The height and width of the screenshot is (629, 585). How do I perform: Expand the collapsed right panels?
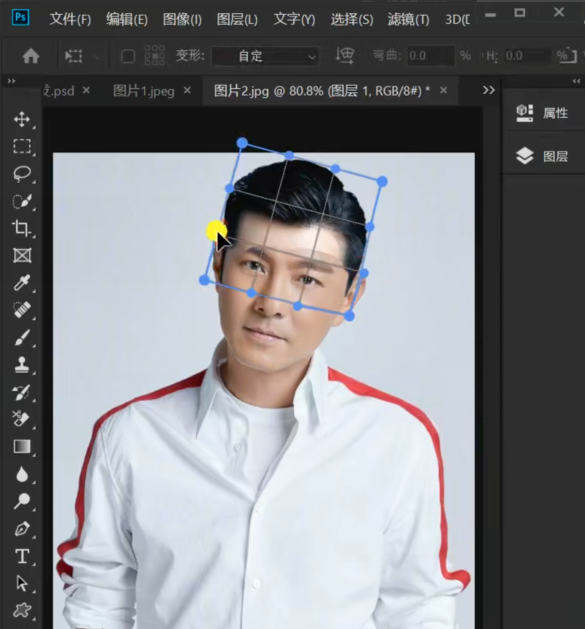(577, 81)
